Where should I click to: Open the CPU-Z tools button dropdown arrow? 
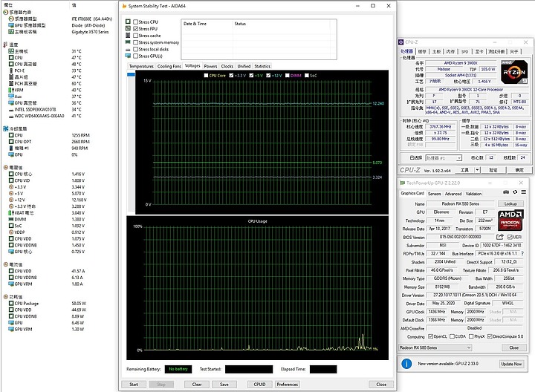(477, 170)
